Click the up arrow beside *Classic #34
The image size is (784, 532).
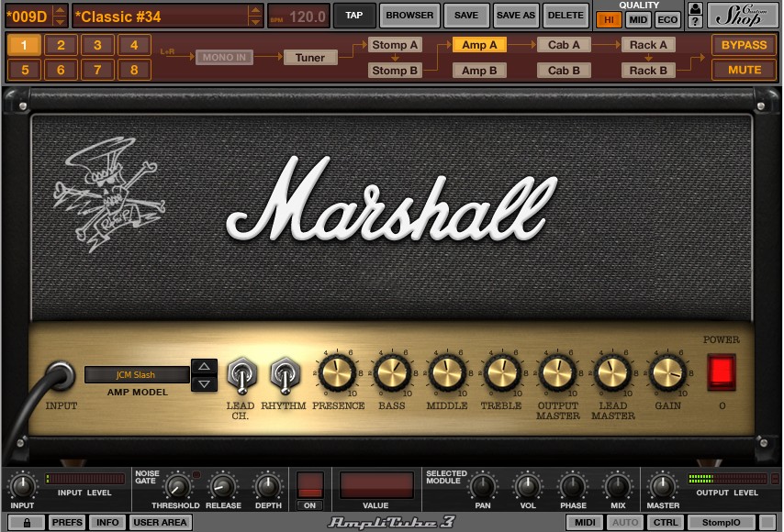pos(255,10)
